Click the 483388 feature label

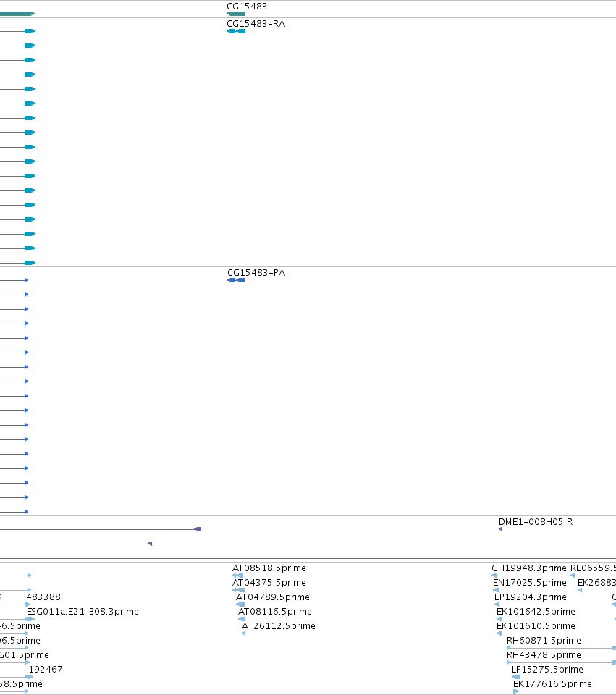coord(43,597)
